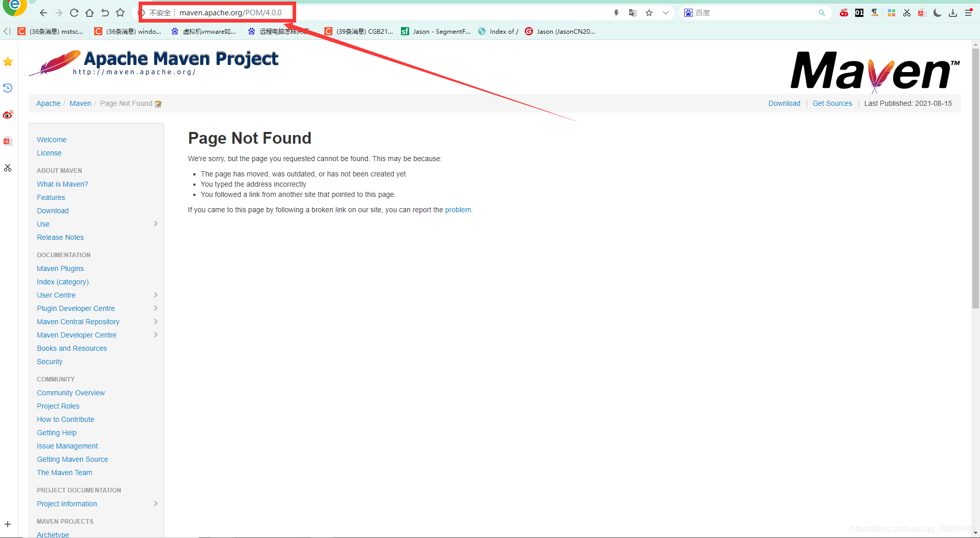Expand the User Centre chevron

[x=155, y=295]
